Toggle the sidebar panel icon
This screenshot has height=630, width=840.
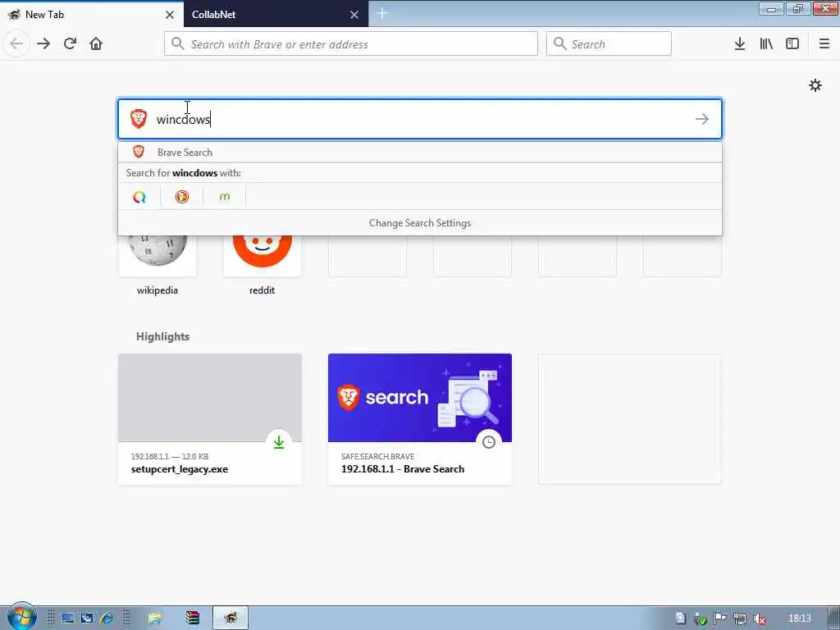792,44
